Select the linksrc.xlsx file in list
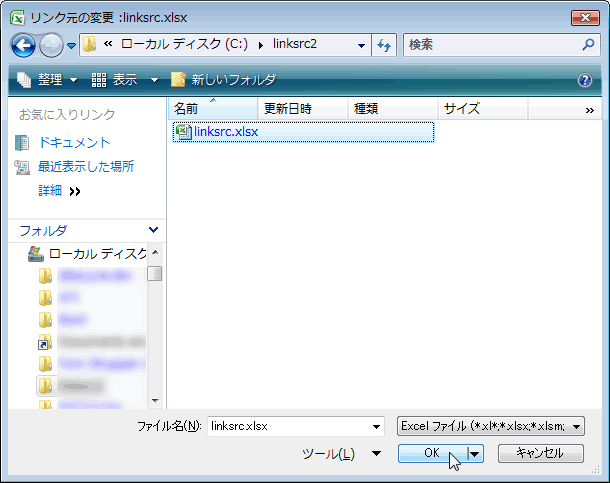610x483 pixels. pos(225,132)
